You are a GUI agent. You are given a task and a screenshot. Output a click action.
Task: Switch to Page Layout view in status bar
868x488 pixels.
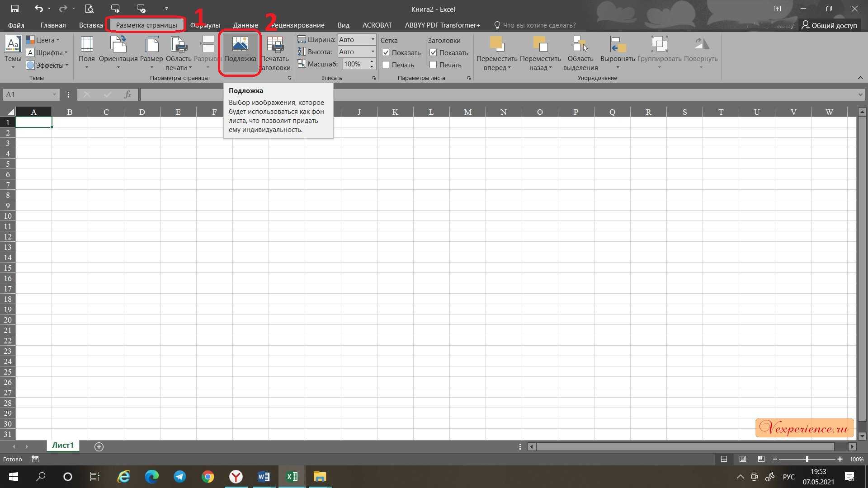(x=743, y=459)
